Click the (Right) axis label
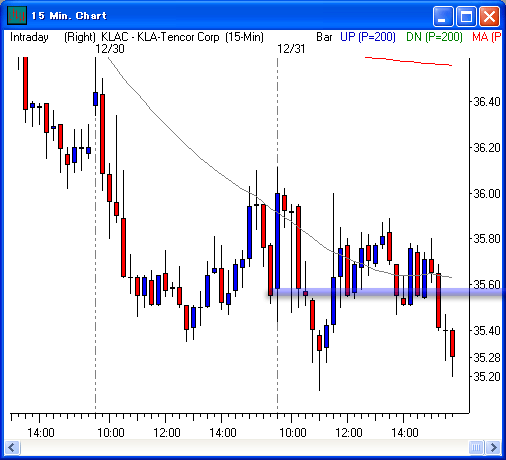This screenshot has height=460, width=506. tap(80, 37)
